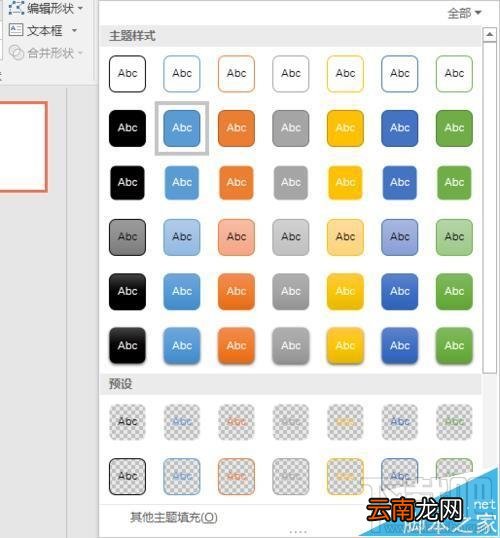Choose transparent preset with black outline
This screenshot has height=538, width=500.
coord(127,477)
